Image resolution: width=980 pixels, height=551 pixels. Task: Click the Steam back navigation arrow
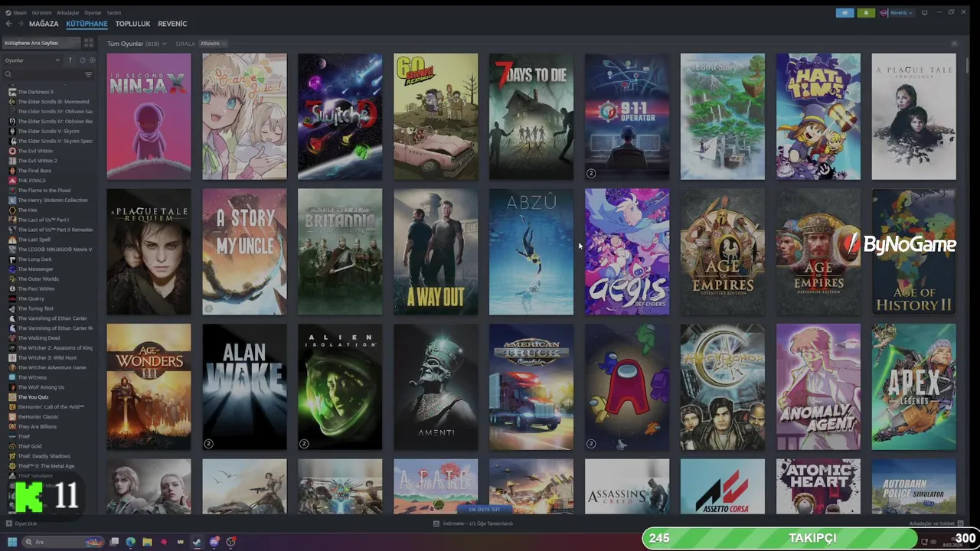point(10,24)
